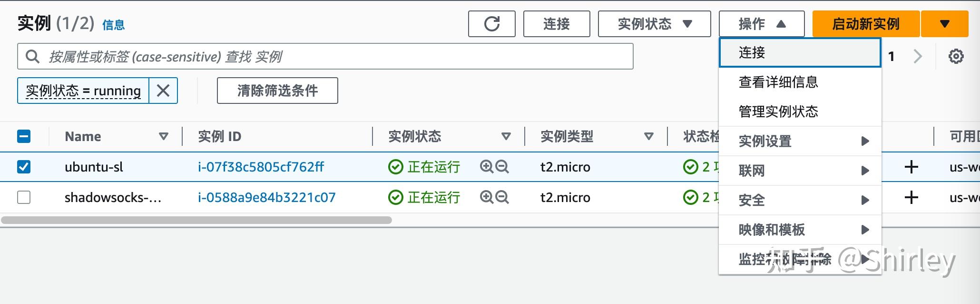Image resolution: width=980 pixels, height=304 pixels.
Task: Click the instance search input field
Action: tap(325, 56)
